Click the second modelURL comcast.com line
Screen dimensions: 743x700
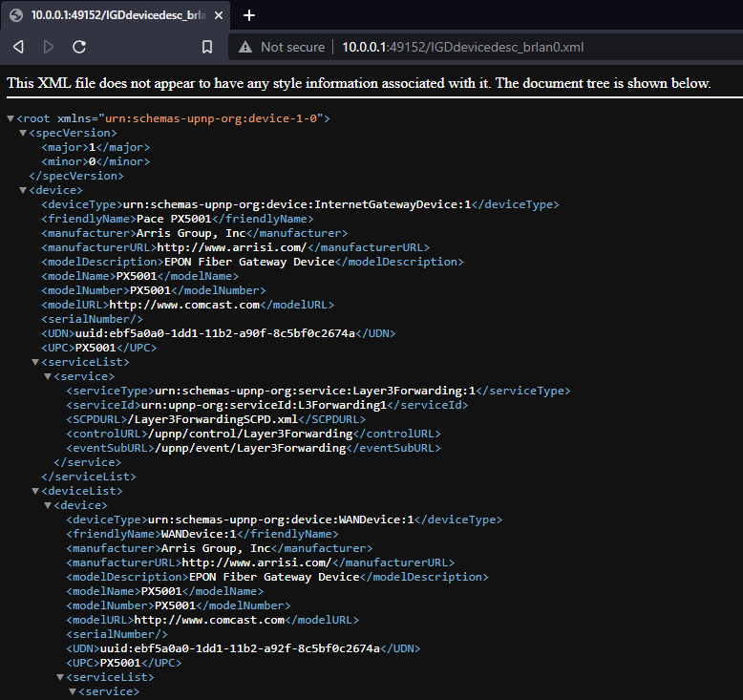pos(213,620)
